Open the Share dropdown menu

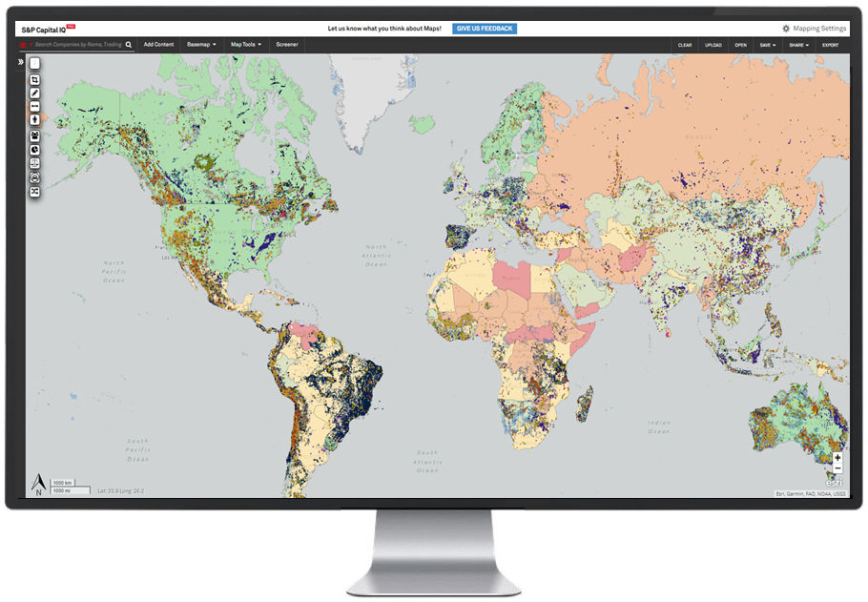tap(798, 45)
